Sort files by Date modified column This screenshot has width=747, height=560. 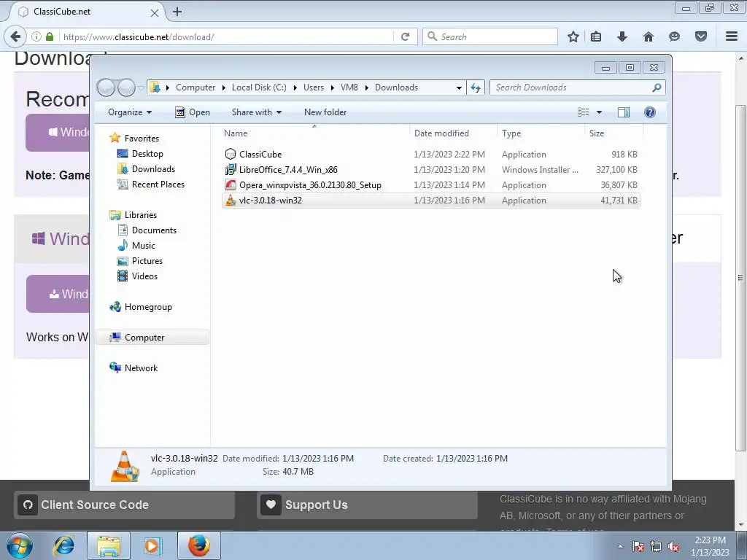point(453,133)
